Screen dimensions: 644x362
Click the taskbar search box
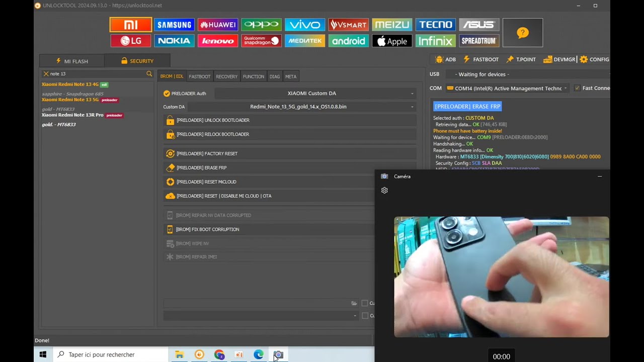[x=110, y=354]
